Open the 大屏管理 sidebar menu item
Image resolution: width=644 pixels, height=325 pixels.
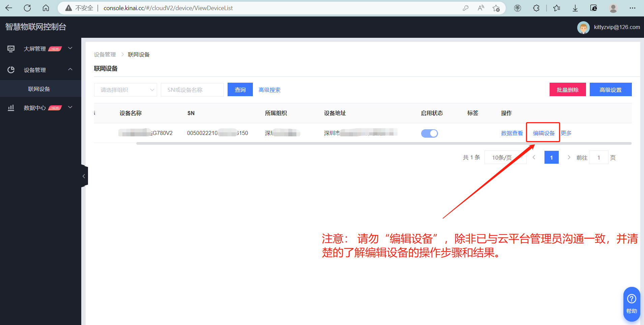click(40, 49)
